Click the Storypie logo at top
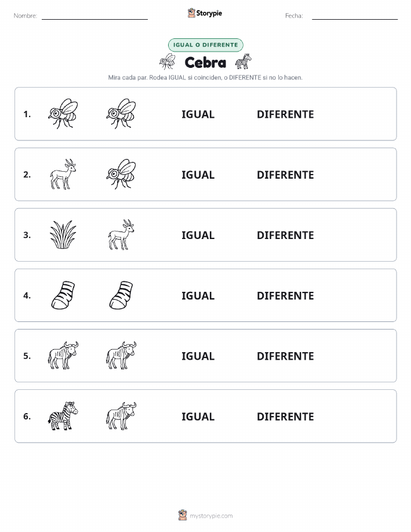This screenshot has width=411, height=532. 205,13
